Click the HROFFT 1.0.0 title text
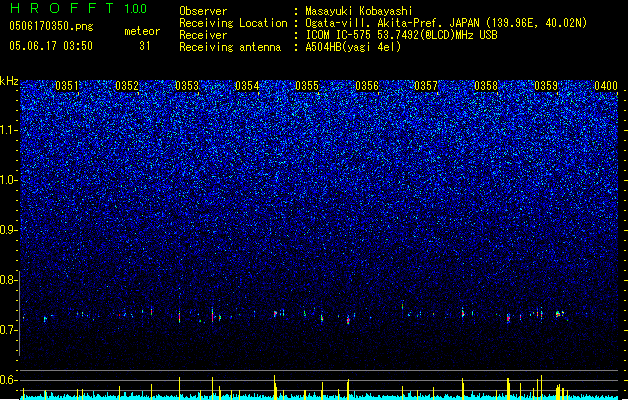Screen dimensions: 629x400 point(79,8)
